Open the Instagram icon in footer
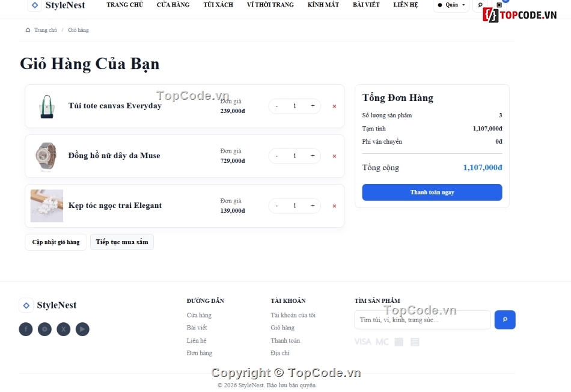Image resolution: width=571 pixels, height=392 pixels. click(x=45, y=329)
